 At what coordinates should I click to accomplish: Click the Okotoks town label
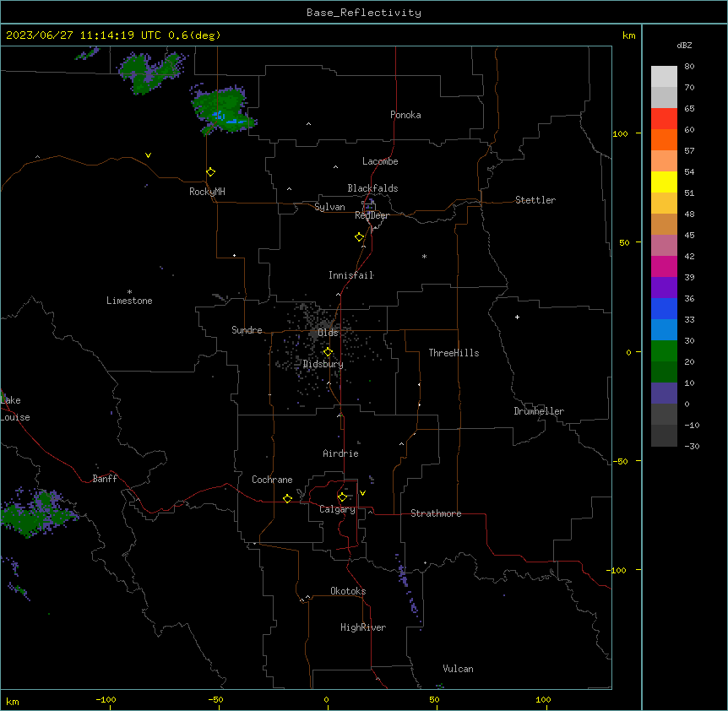point(348,591)
